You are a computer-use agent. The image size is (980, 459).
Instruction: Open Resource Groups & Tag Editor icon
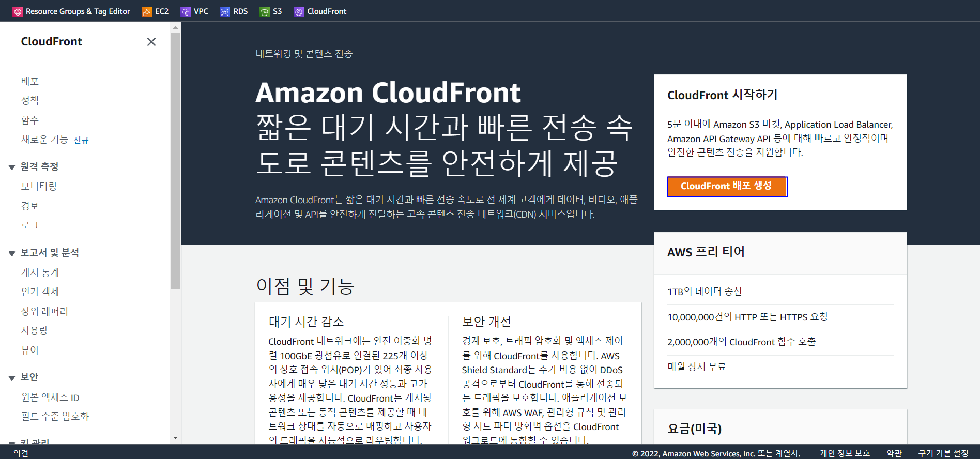click(18, 11)
